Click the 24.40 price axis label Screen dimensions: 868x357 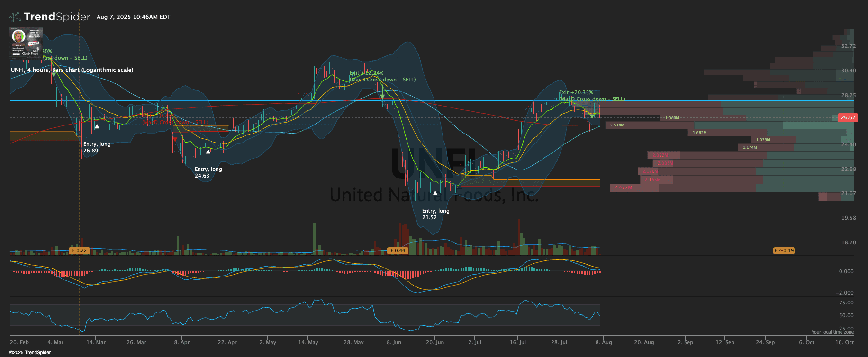[x=849, y=144]
